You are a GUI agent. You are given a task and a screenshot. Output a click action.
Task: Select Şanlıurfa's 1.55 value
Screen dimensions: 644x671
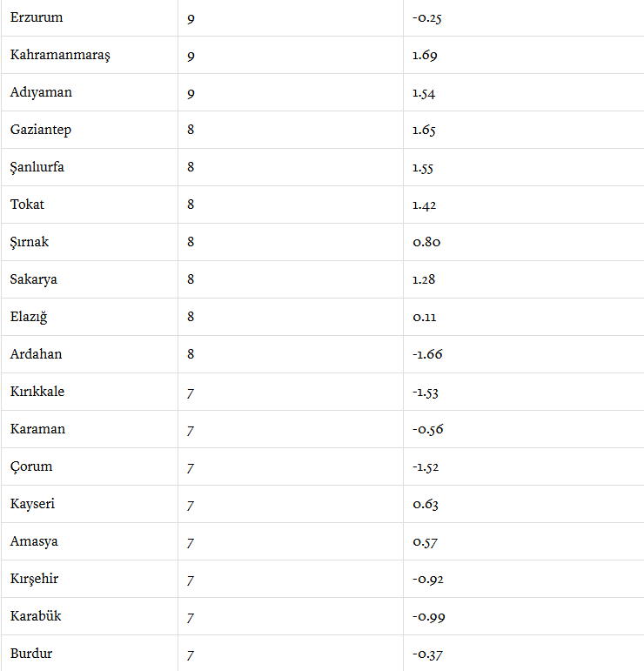(423, 167)
